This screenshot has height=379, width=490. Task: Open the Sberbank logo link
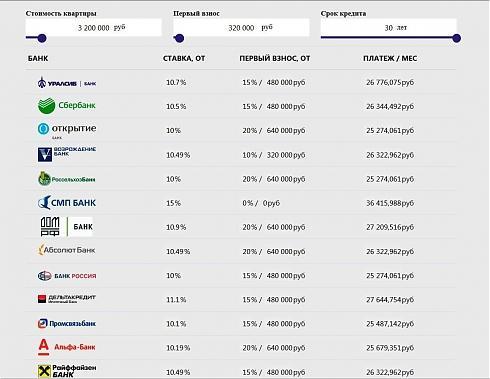coord(67,106)
